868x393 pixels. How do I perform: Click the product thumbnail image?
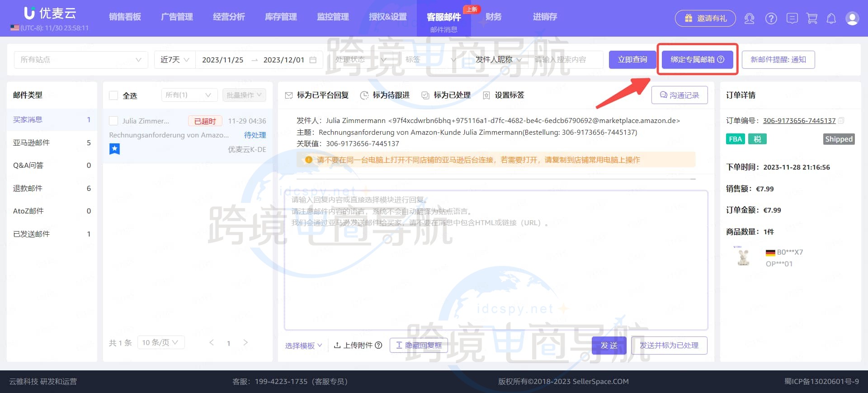tap(742, 256)
